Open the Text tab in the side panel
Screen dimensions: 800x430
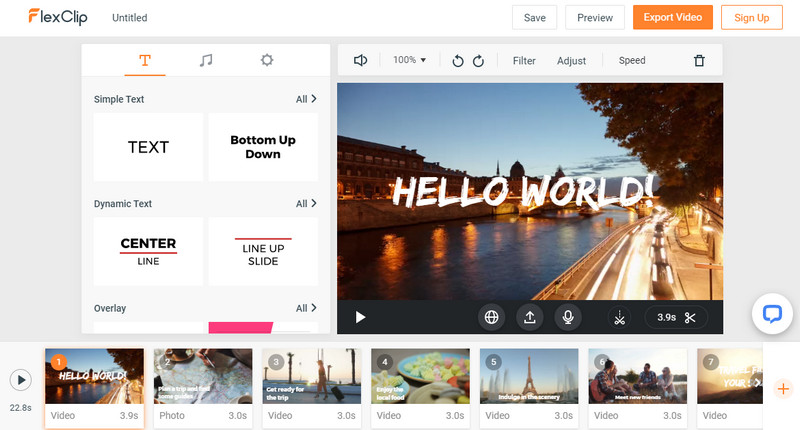click(x=145, y=60)
